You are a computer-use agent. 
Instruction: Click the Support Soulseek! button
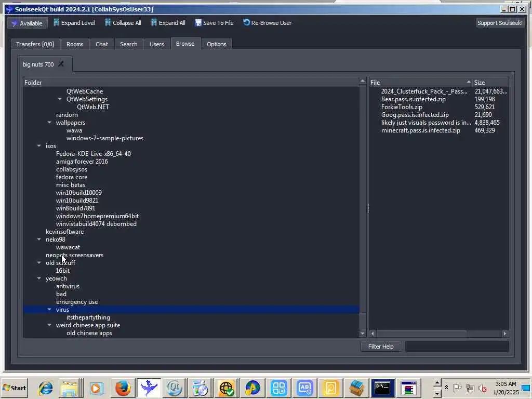click(x=500, y=23)
